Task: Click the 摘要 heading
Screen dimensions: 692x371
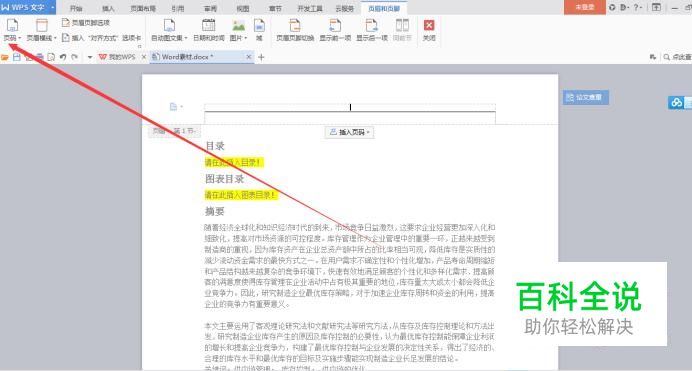Action: click(215, 211)
